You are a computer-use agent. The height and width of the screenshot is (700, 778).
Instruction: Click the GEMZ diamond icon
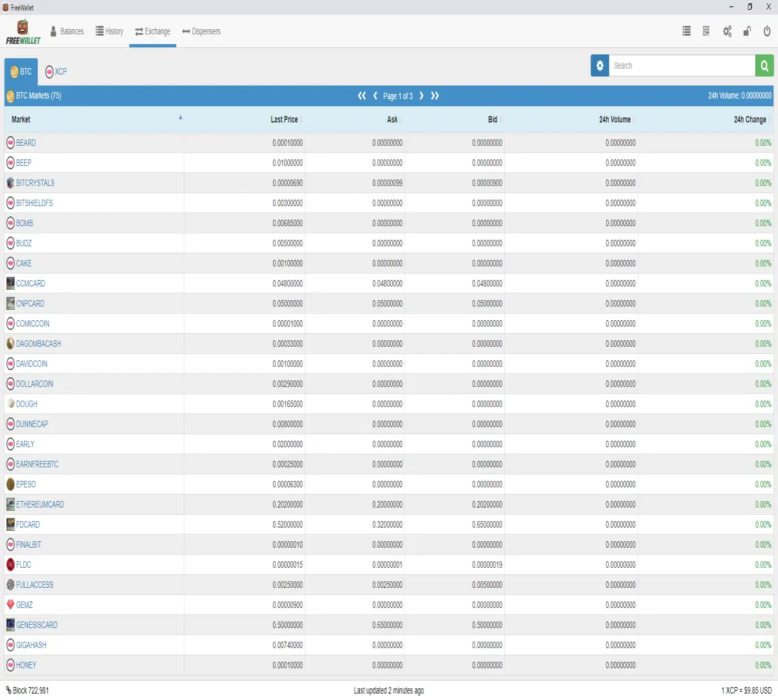coord(10,605)
